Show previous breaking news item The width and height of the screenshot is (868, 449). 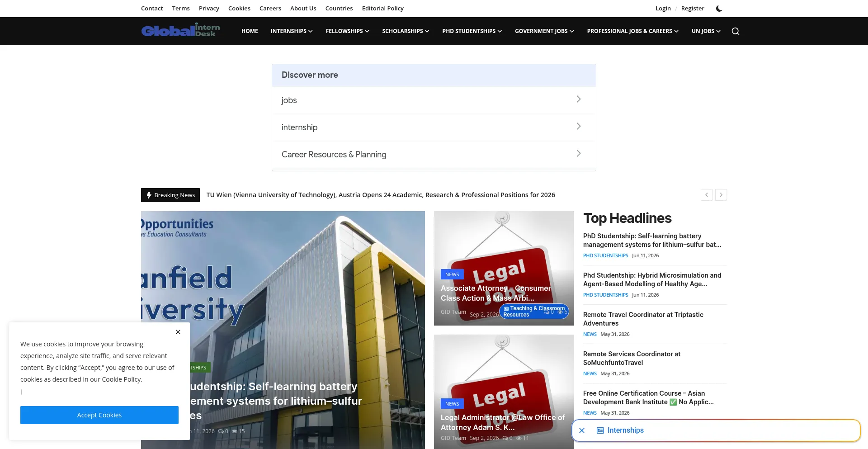[707, 195]
